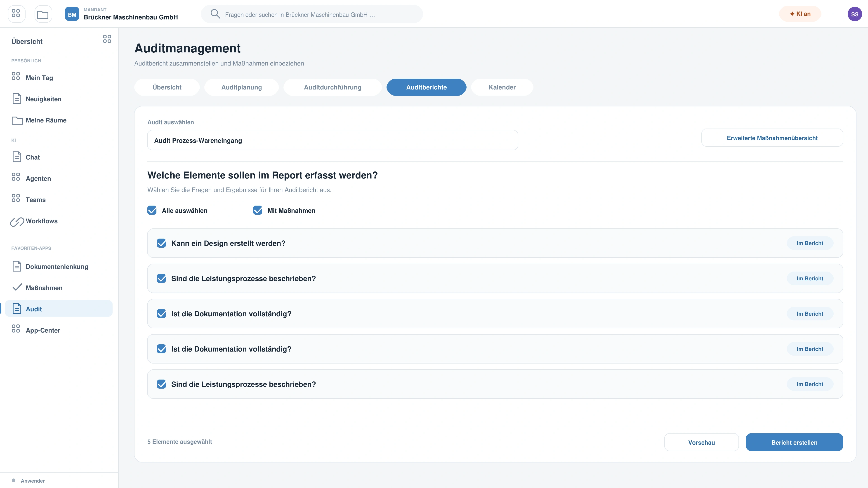This screenshot has width=868, height=488.
Task: Open the Audit Prozess-Wareneingang dropdown
Action: 333,140
